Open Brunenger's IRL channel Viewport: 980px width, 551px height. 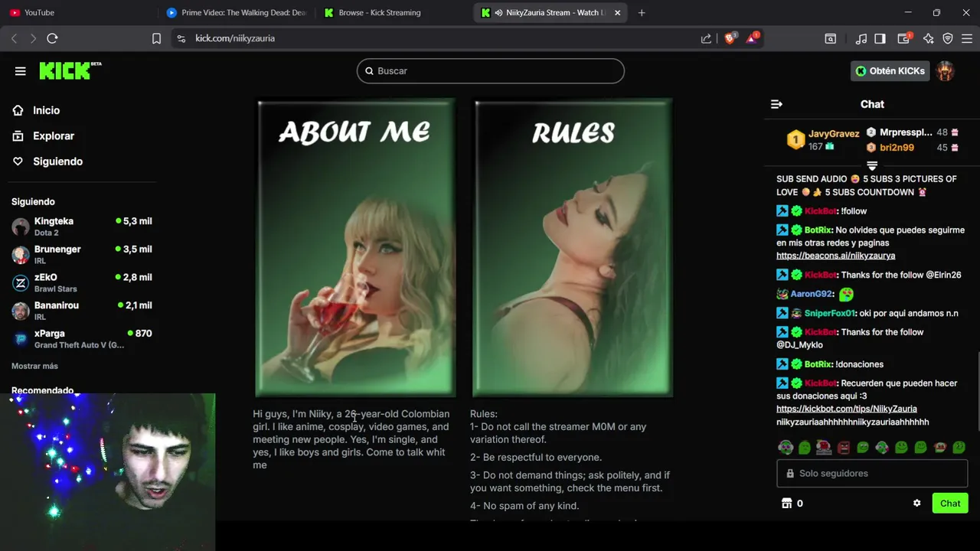point(82,255)
